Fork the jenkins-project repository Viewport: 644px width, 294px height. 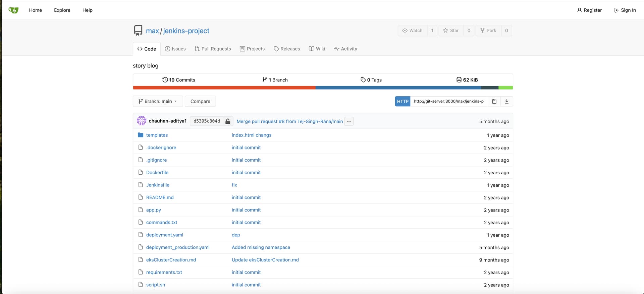click(488, 31)
